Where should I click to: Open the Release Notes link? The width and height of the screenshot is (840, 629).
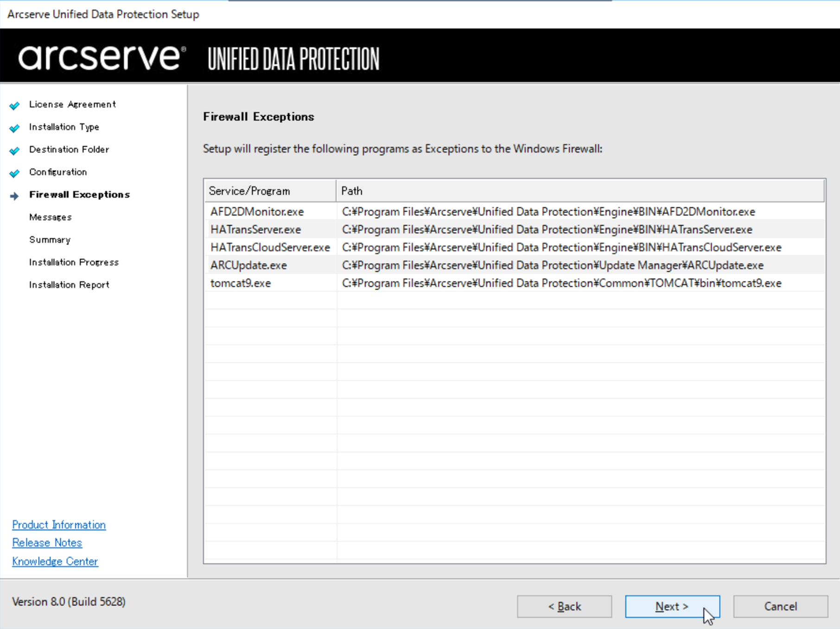(47, 543)
